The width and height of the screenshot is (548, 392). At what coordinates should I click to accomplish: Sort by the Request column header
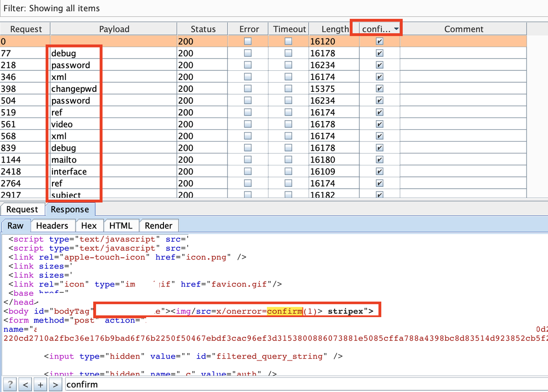(26, 29)
